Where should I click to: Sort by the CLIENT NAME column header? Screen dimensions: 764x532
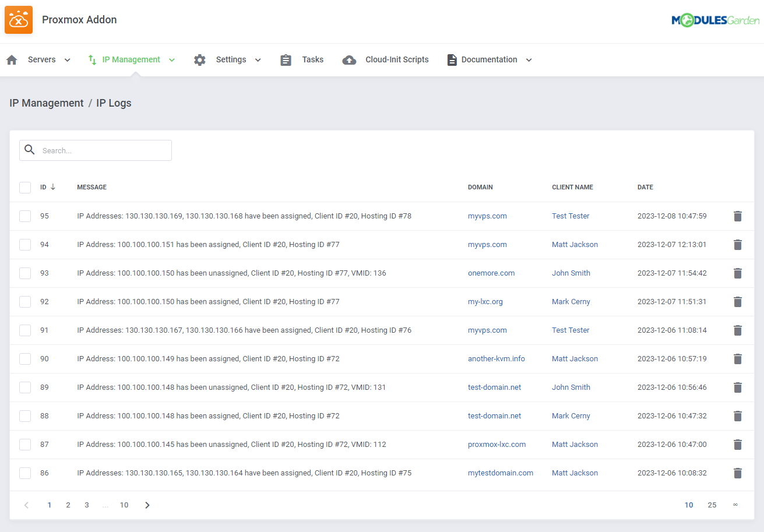572,188
